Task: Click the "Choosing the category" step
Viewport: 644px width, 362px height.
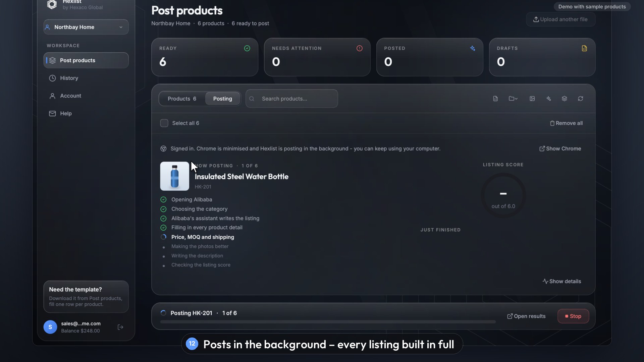Action: tap(199, 209)
